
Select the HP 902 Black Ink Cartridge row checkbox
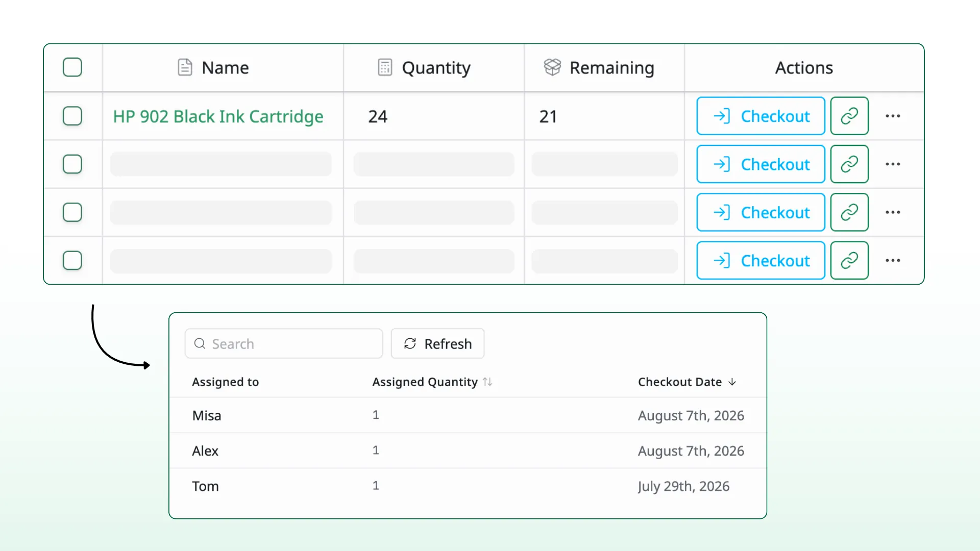[72, 116]
